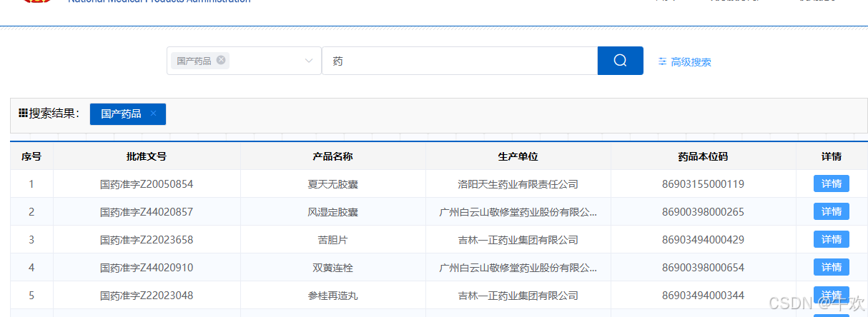Click the 搜索结果 label
Screen dimensions: 868x317
[54, 114]
